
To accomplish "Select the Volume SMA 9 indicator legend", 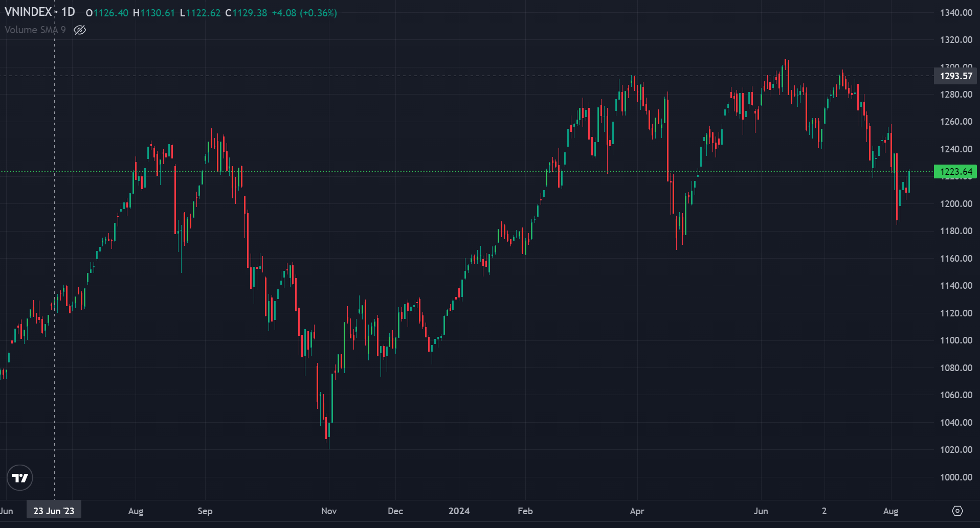I will tap(35, 30).
